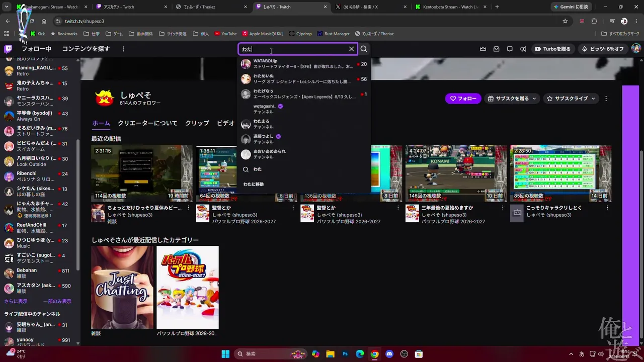This screenshot has height=362, width=644.
Task: Open the 三年最後の夏始めますか video title
Action: click(447, 208)
